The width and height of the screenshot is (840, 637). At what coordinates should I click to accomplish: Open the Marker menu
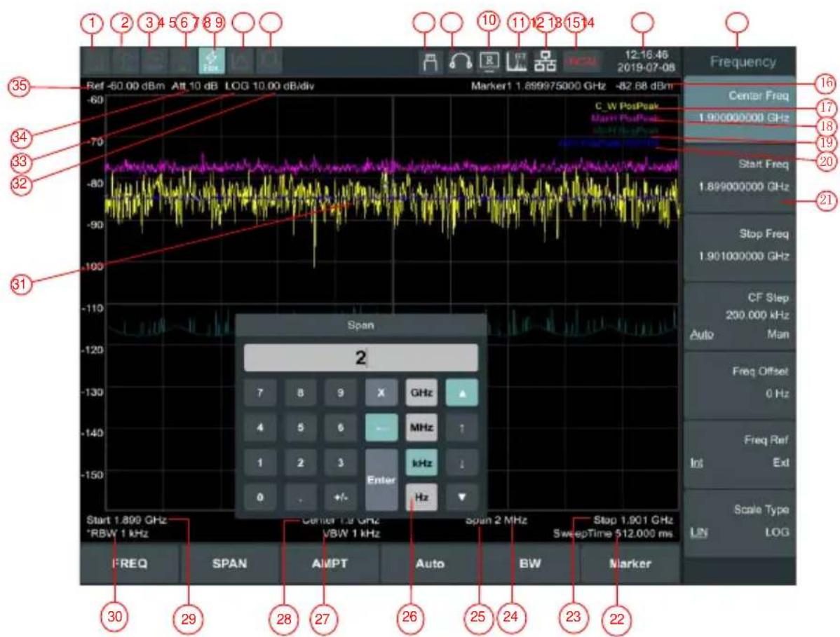(630, 563)
